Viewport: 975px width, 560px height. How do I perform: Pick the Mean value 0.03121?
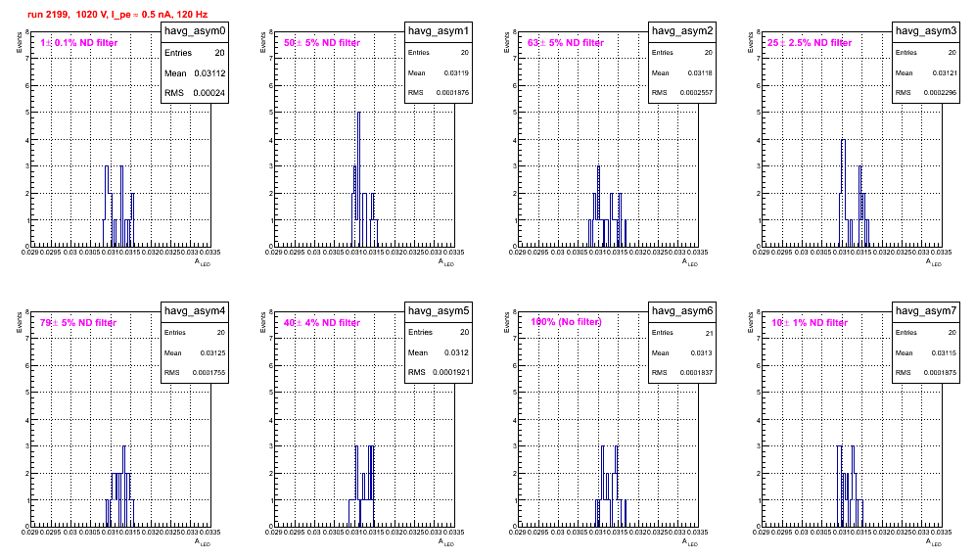(944, 73)
